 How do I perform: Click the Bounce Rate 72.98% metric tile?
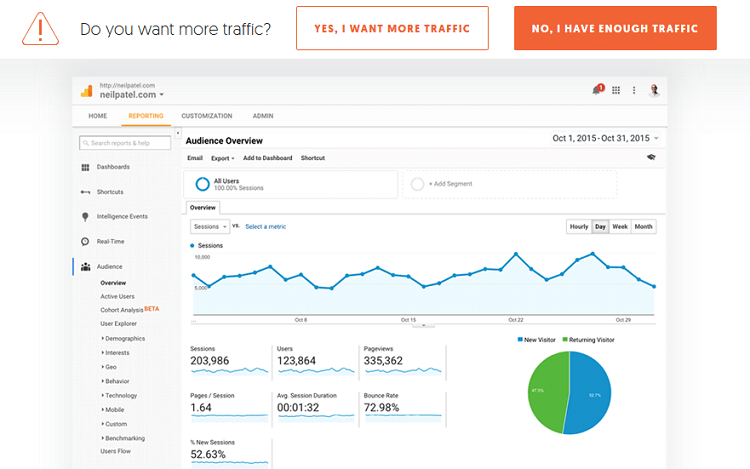click(403, 409)
